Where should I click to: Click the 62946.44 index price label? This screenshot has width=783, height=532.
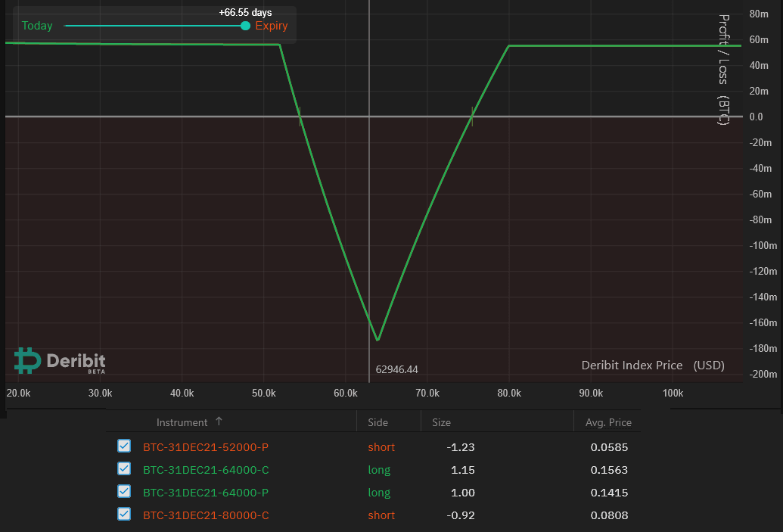[396, 369]
